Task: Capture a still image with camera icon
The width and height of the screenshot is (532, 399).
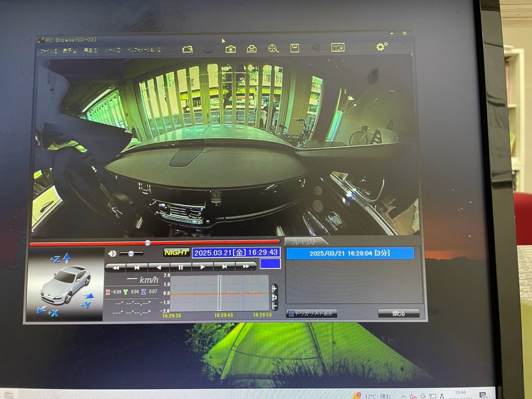Action: tap(231, 49)
